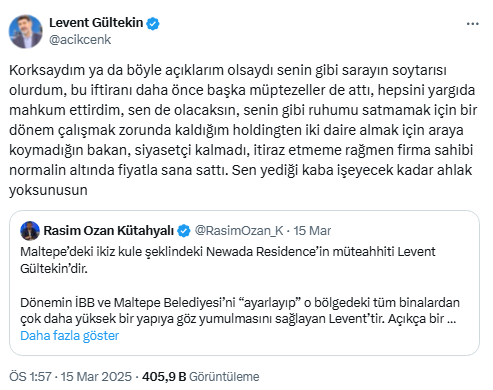Screen dimensions: 493x390
Task: Click the Levent Gültekin display name
Action: (96, 23)
